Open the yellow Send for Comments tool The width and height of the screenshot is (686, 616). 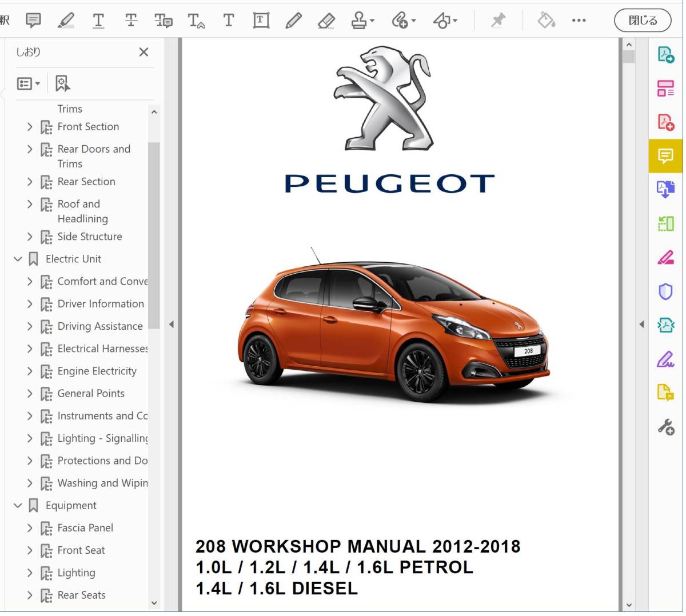coord(665,393)
